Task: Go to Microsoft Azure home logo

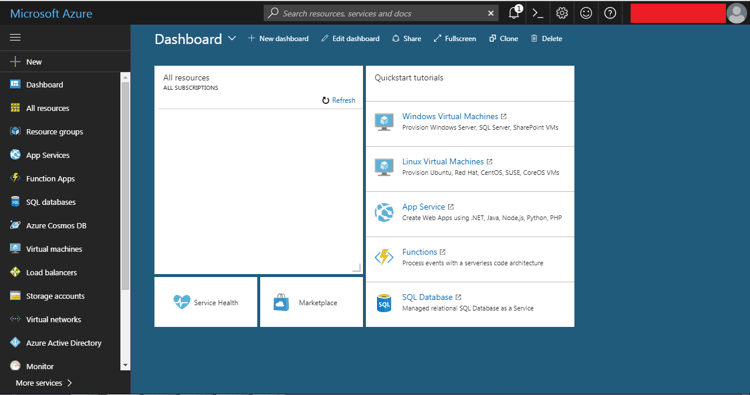Action: [x=51, y=13]
